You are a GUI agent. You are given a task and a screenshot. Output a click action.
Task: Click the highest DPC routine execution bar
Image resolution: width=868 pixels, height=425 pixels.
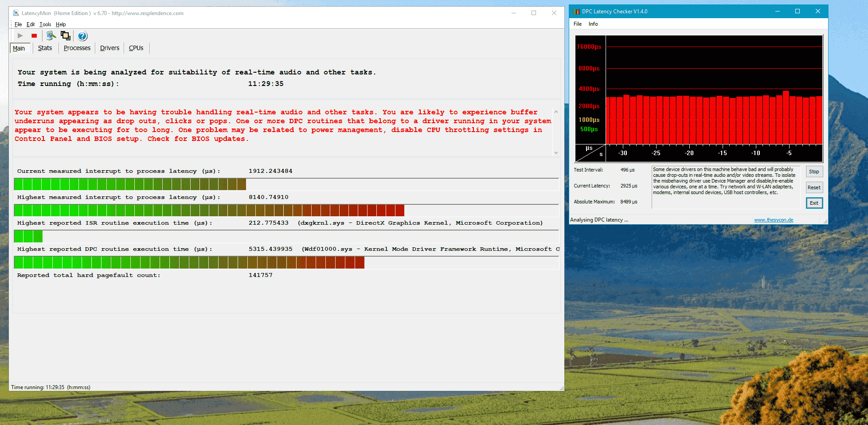click(x=286, y=262)
